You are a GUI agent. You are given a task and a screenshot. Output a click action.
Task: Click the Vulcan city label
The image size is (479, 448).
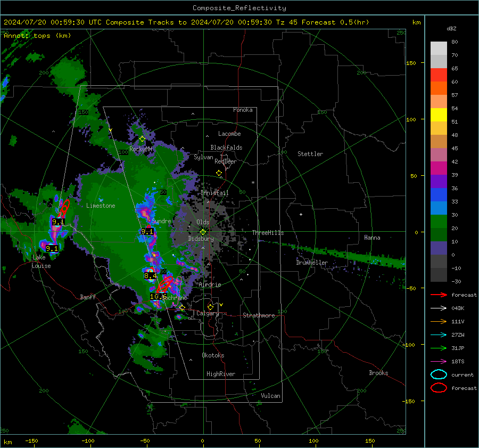point(270,396)
